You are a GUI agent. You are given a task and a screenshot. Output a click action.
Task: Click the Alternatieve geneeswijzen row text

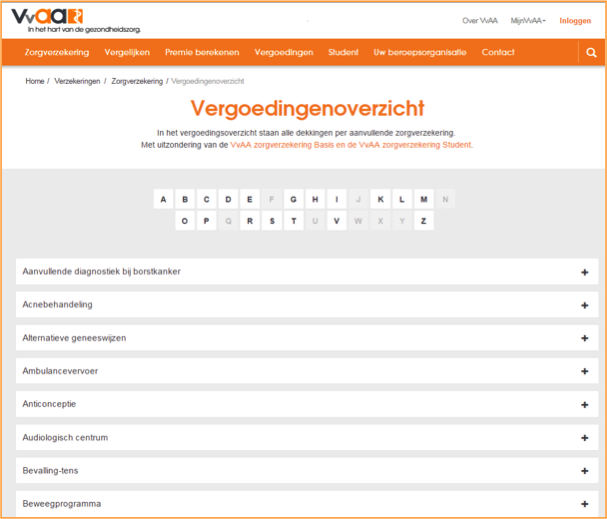point(74,338)
